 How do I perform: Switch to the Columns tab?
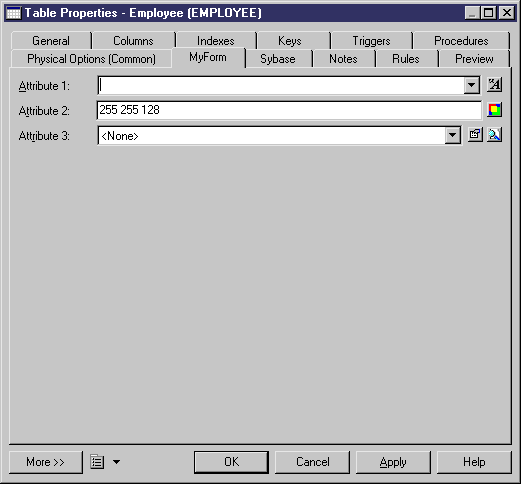click(x=133, y=41)
